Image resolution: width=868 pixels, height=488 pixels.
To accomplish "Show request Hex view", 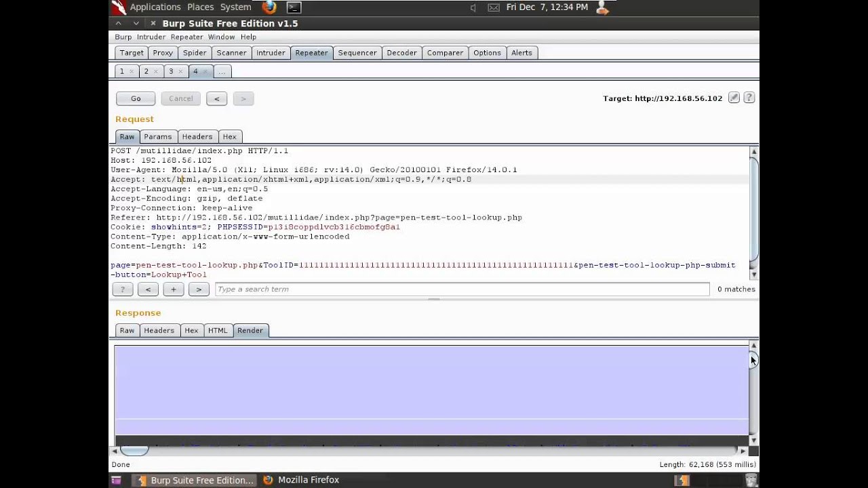I will [230, 137].
